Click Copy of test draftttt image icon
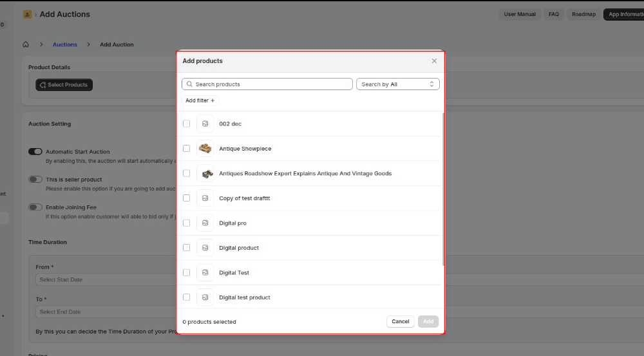The image size is (644, 356). (x=205, y=198)
